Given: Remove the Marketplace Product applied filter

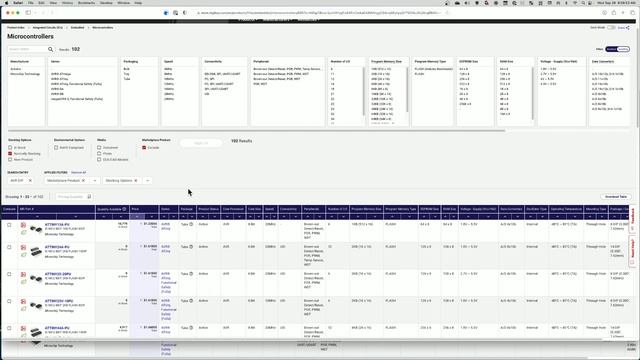Looking at the screenshot, I should [83, 180].
